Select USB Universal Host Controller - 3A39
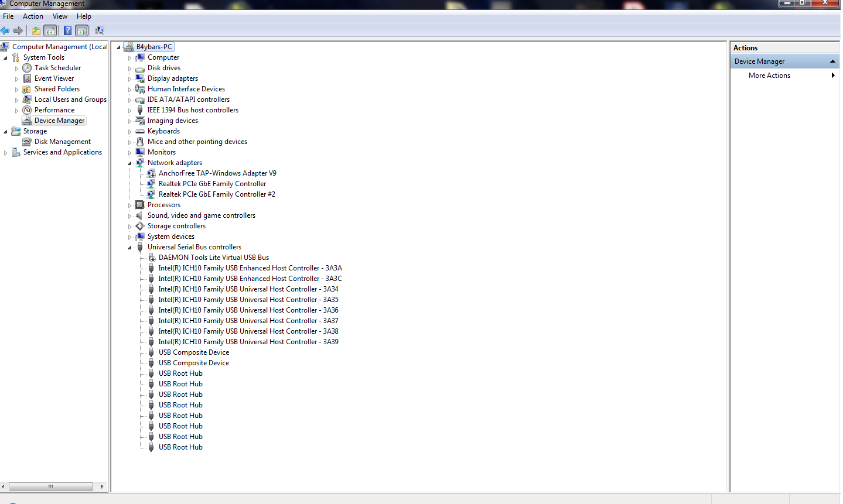The width and height of the screenshot is (843, 504). click(x=248, y=342)
